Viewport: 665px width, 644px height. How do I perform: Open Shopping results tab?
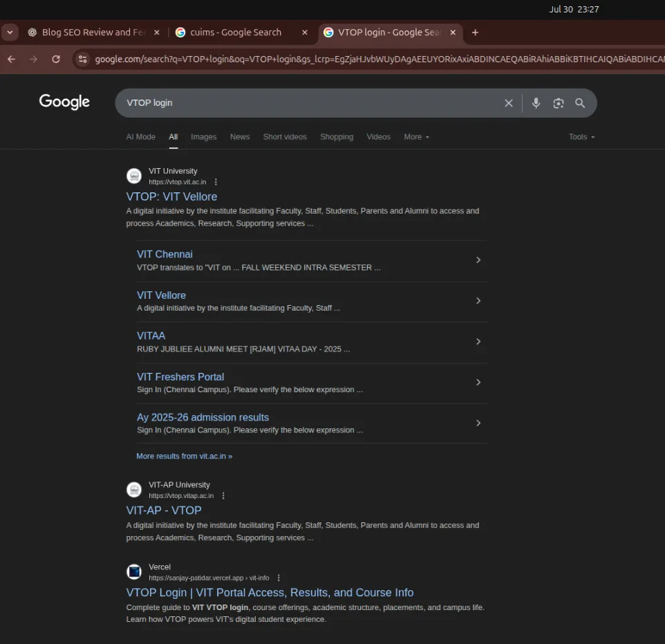point(337,137)
